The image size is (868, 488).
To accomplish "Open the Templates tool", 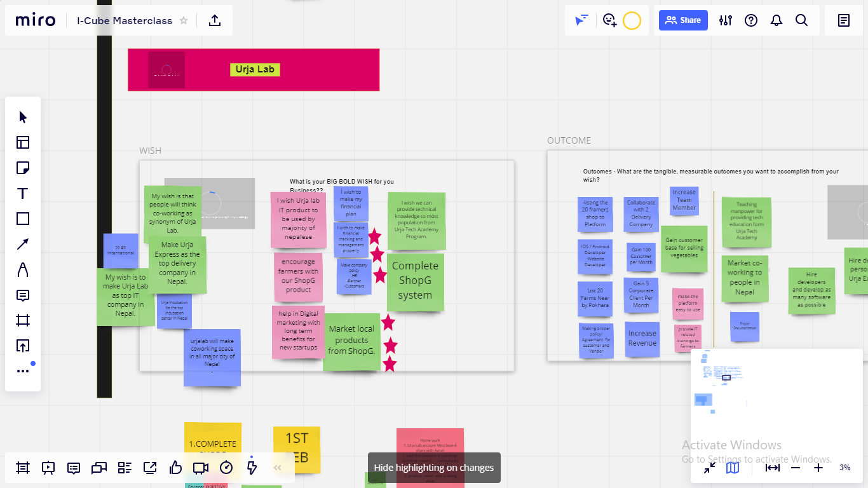I will click(x=23, y=142).
